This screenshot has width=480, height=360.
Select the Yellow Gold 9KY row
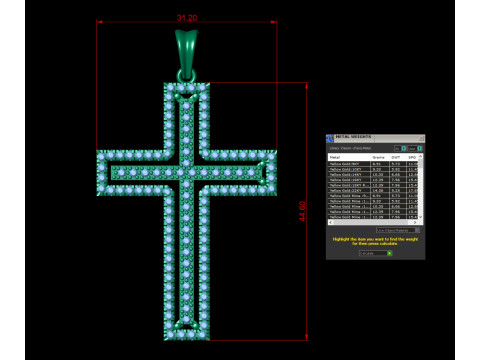pyautogui.click(x=373, y=164)
